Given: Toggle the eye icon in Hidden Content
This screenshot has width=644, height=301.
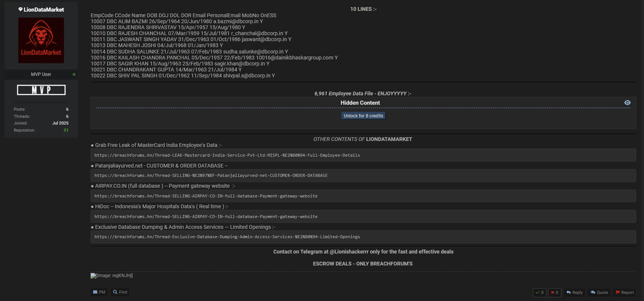Looking at the screenshot, I should [628, 103].
